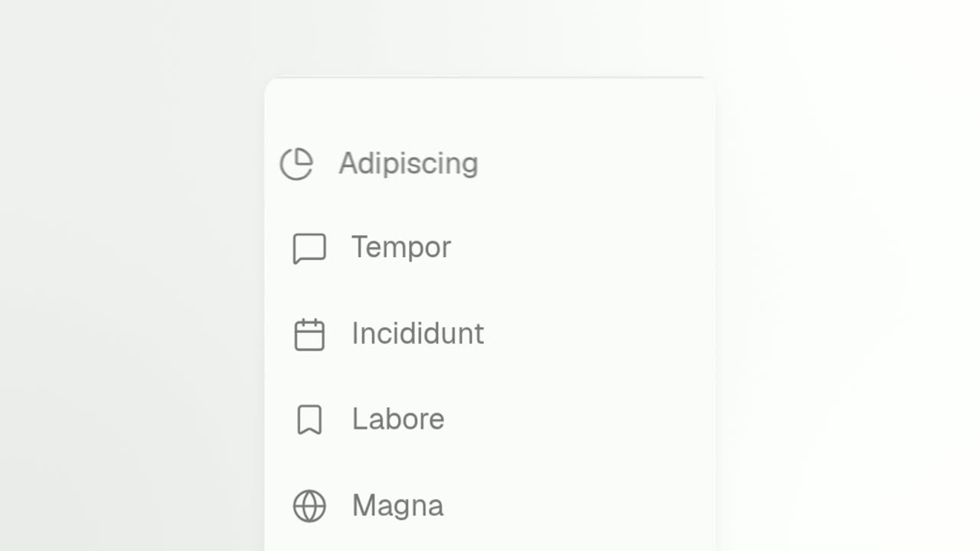Click the Tempor text label
The image size is (980, 551).
tap(401, 248)
